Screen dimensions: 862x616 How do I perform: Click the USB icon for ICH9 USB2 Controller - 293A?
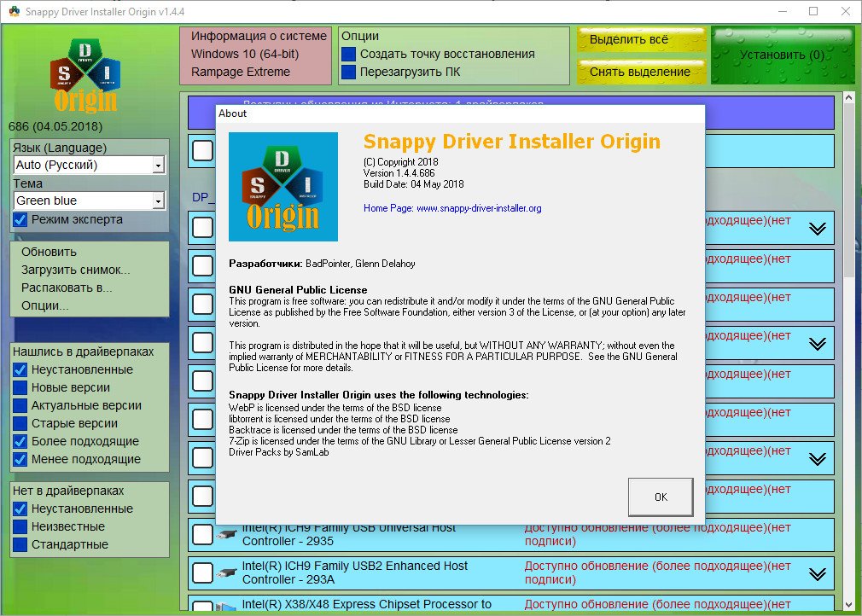(x=226, y=572)
